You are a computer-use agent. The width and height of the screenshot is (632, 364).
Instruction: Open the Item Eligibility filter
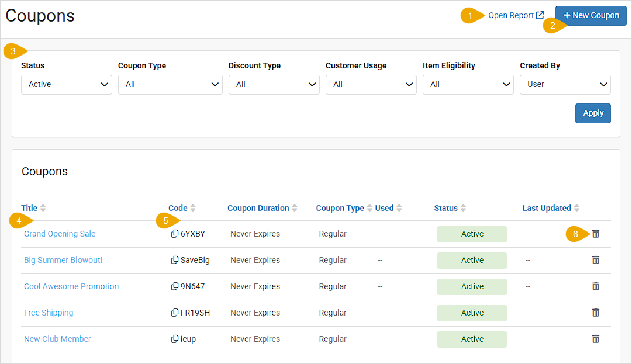pos(468,85)
